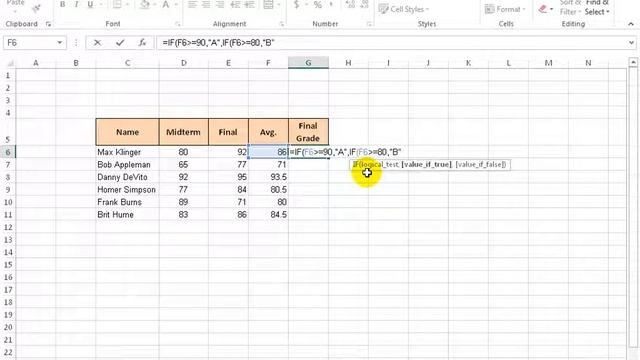Apply the Font Color letter A
The image size is (640, 360).
166,4
